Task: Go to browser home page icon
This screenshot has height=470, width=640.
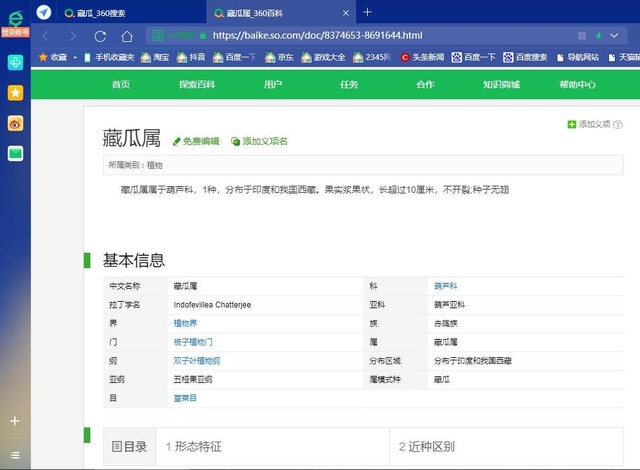Action: [x=127, y=36]
